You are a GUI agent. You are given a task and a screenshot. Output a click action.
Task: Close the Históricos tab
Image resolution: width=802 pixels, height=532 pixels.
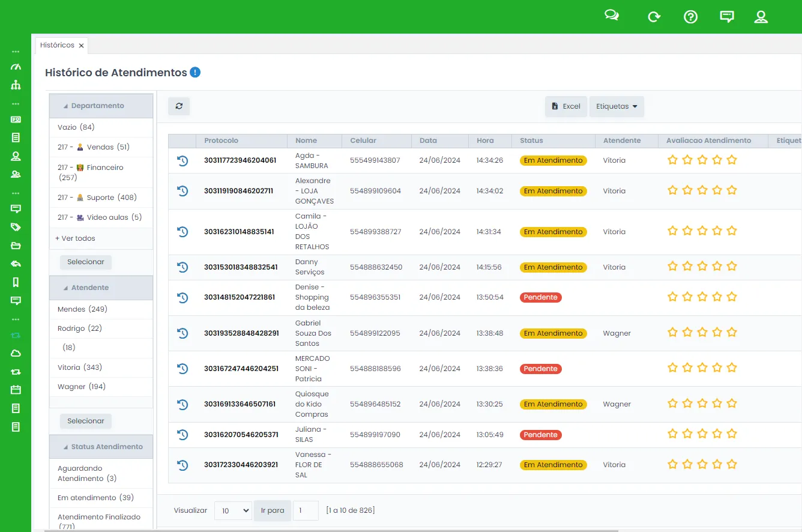click(81, 46)
